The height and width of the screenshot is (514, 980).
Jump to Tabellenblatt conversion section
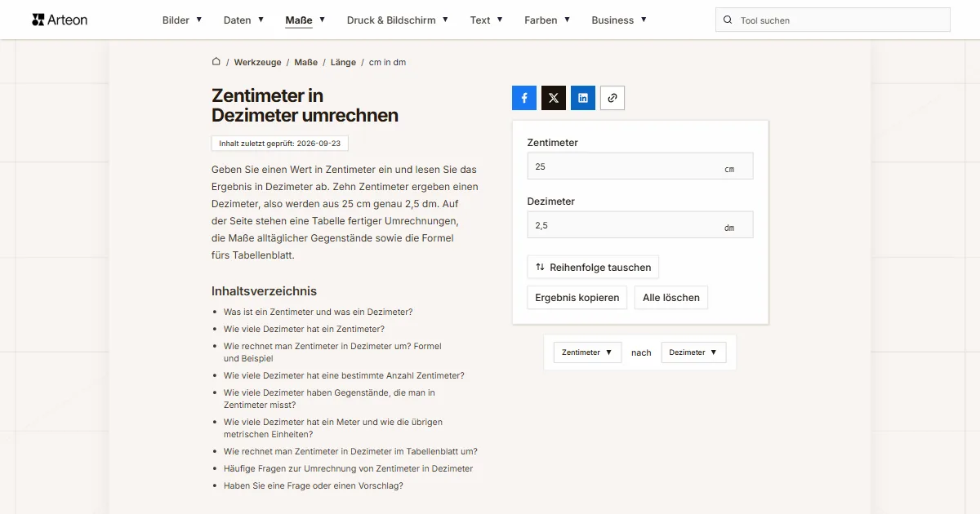[x=350, y=451]
